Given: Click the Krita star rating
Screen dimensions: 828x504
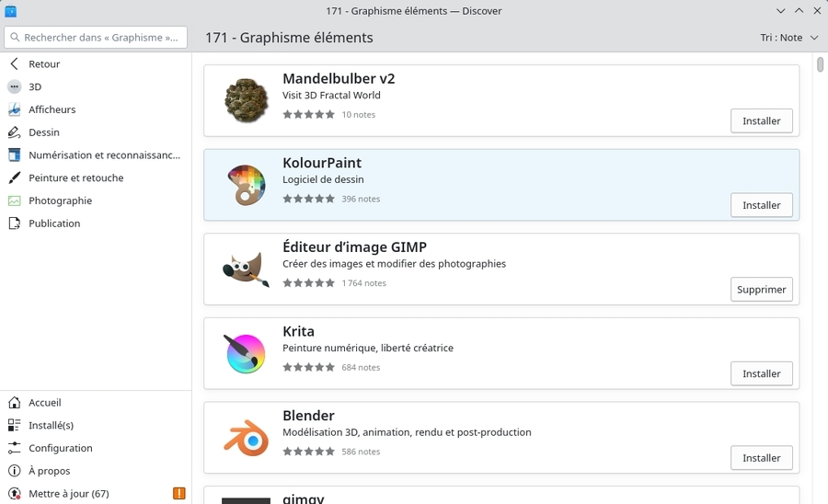Looking at the screenshot, I should click(308, 367).
